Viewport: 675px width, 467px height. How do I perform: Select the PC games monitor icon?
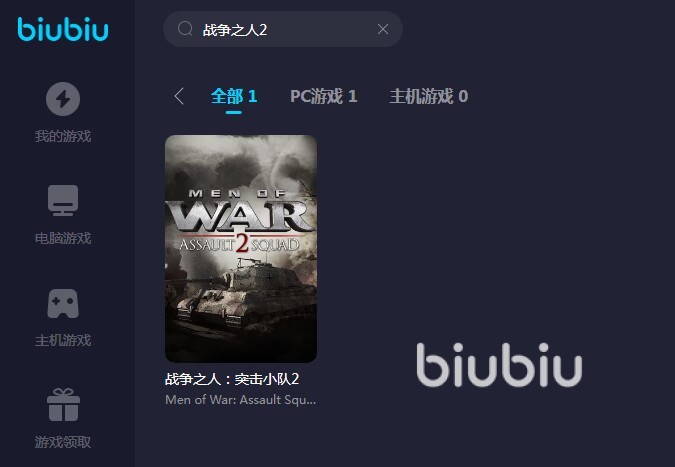63,201
